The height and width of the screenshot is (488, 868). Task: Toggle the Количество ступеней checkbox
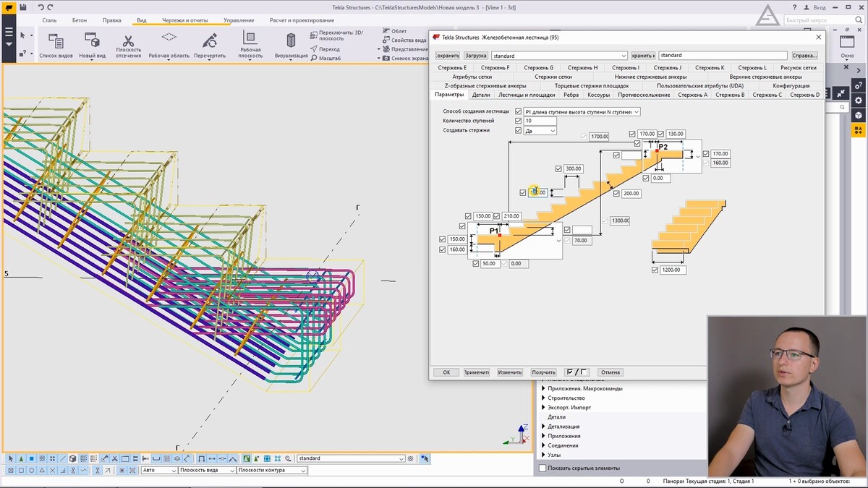click(x=518, y=121)
